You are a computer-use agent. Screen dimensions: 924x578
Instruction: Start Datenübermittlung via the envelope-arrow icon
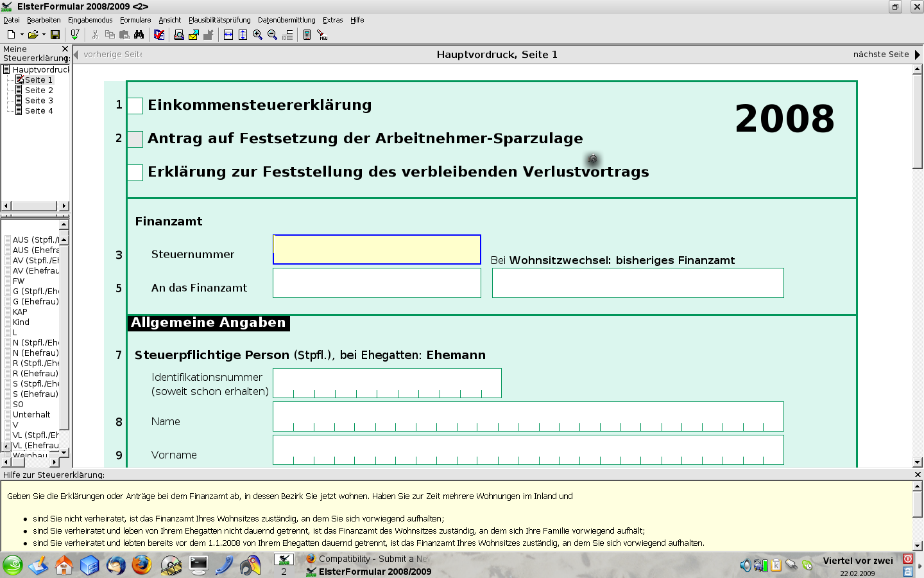point(193,35)
